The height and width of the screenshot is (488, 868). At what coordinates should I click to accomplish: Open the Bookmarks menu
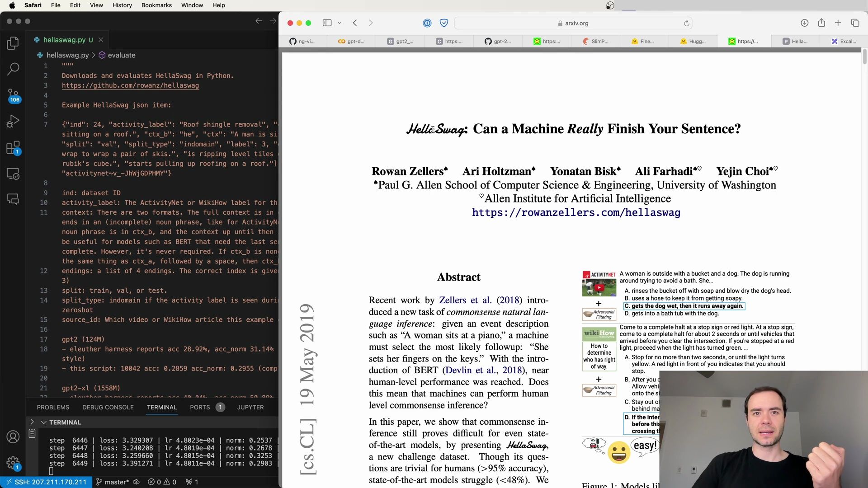pyautogui.click(x=156, y=5)
